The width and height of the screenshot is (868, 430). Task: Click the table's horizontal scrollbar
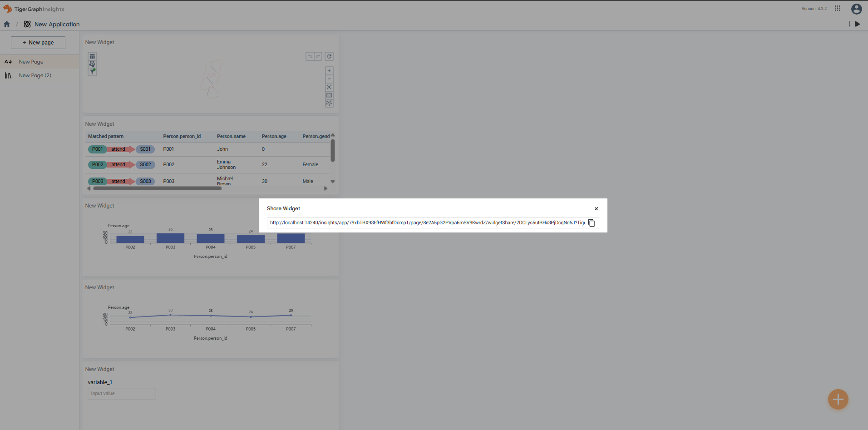[158, 189]
